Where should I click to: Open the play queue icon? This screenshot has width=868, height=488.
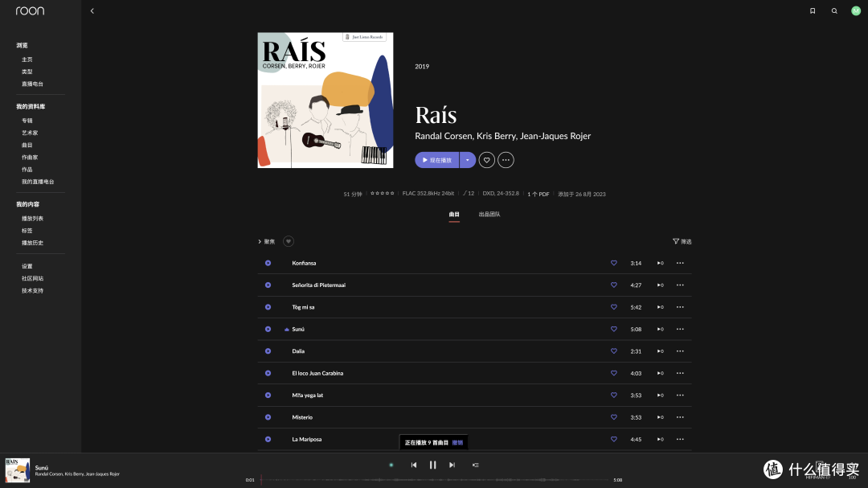tap(476, 465)
